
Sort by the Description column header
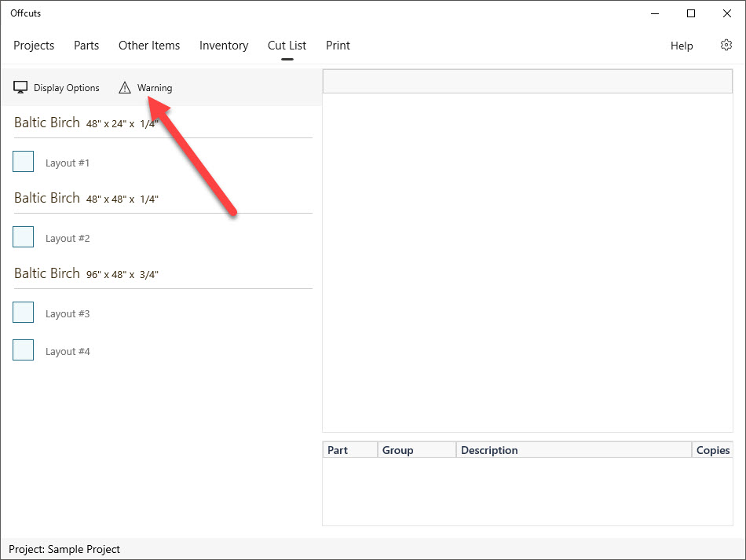point(574,450)
